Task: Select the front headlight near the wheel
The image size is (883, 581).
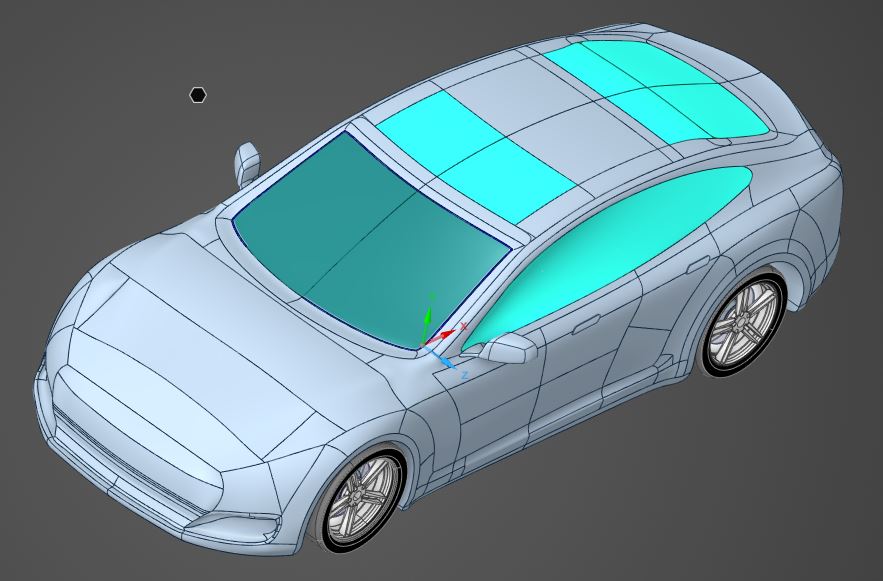Action: [x=235, y=523]
